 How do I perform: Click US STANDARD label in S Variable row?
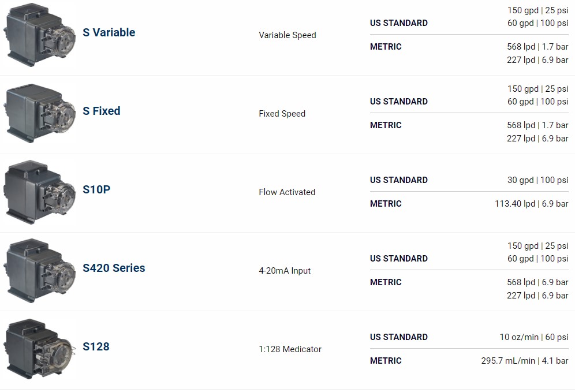(x=398, y=23)
